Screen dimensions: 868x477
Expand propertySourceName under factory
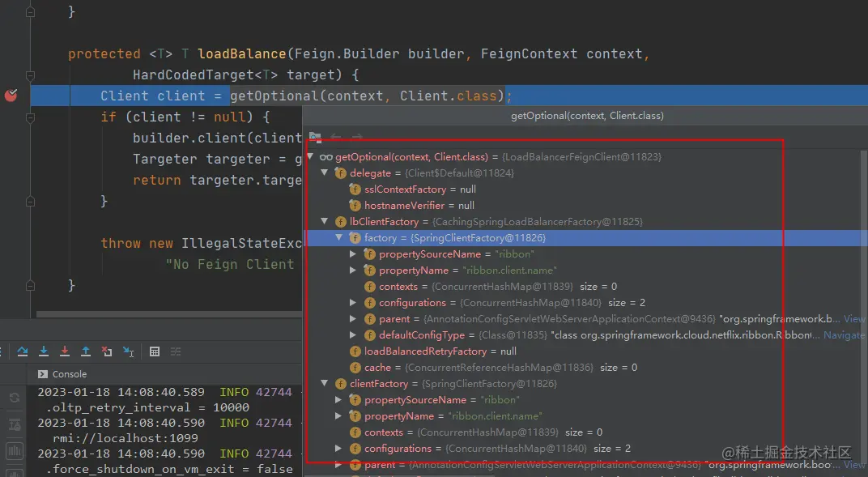[353, 254]
